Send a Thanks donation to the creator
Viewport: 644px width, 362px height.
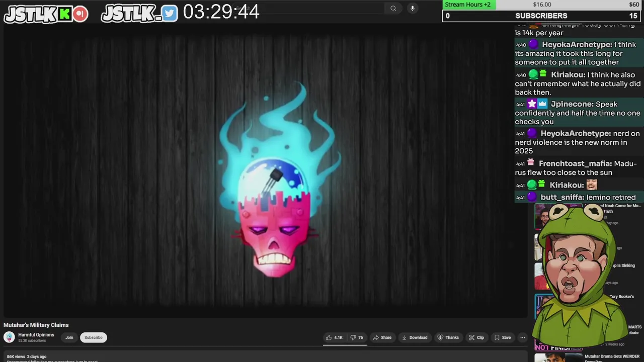point(448,337)
